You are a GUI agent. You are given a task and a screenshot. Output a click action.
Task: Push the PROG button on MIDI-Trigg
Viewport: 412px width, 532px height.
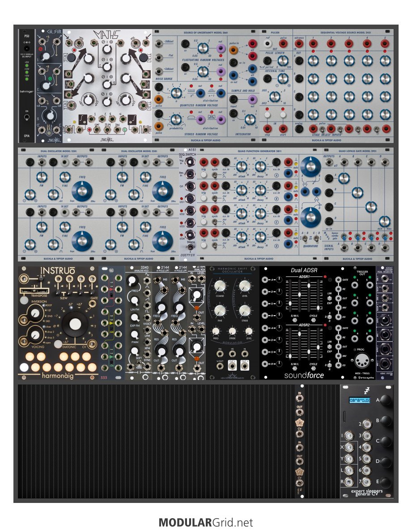[x=355, y=350]
